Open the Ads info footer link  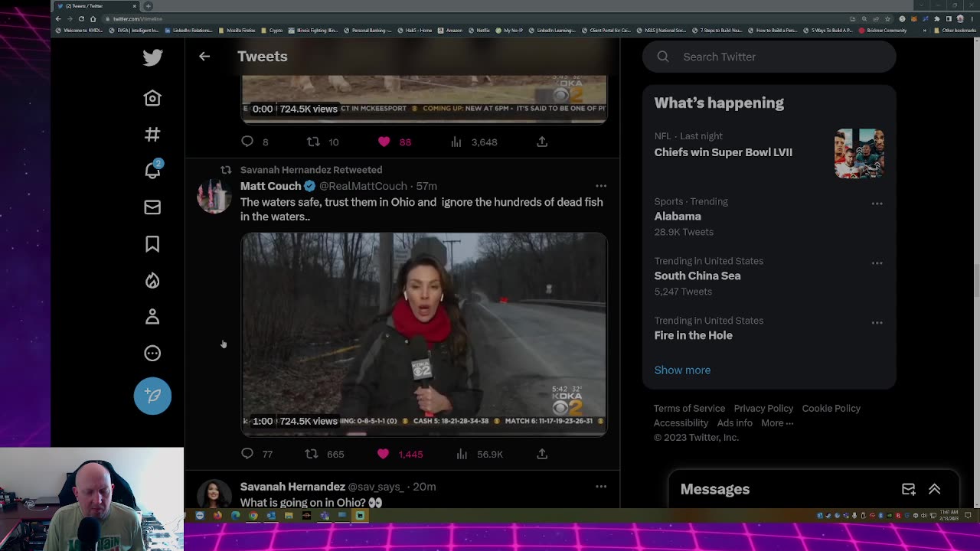coord(734,423)
